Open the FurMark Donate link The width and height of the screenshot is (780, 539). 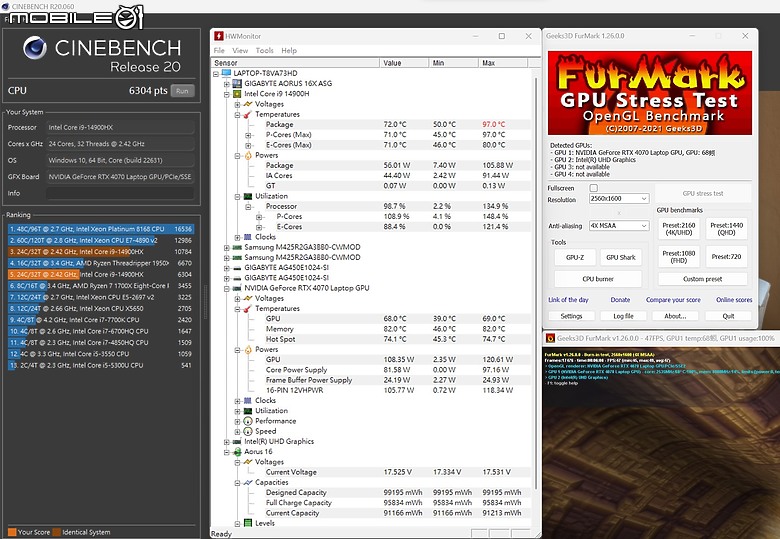click(x=620, y=300)
